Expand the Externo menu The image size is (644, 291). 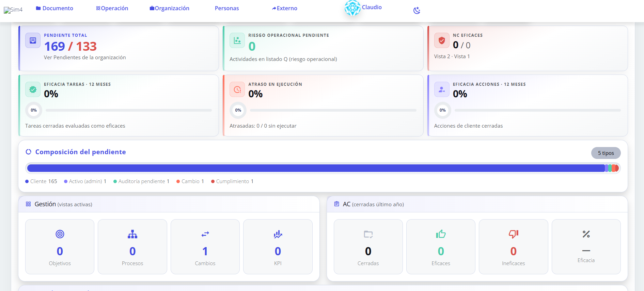pyautogui.click(x=284, y=8)
